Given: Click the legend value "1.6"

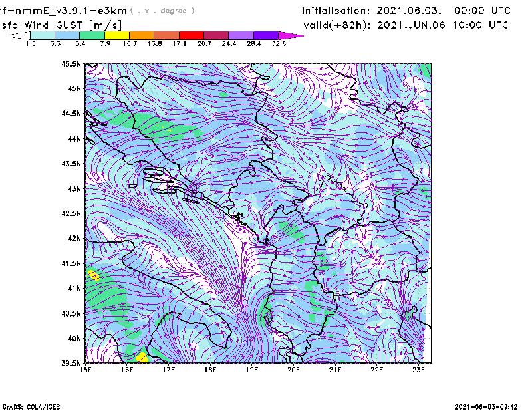Looking at the screenshot, I should (x=31, y=43).
